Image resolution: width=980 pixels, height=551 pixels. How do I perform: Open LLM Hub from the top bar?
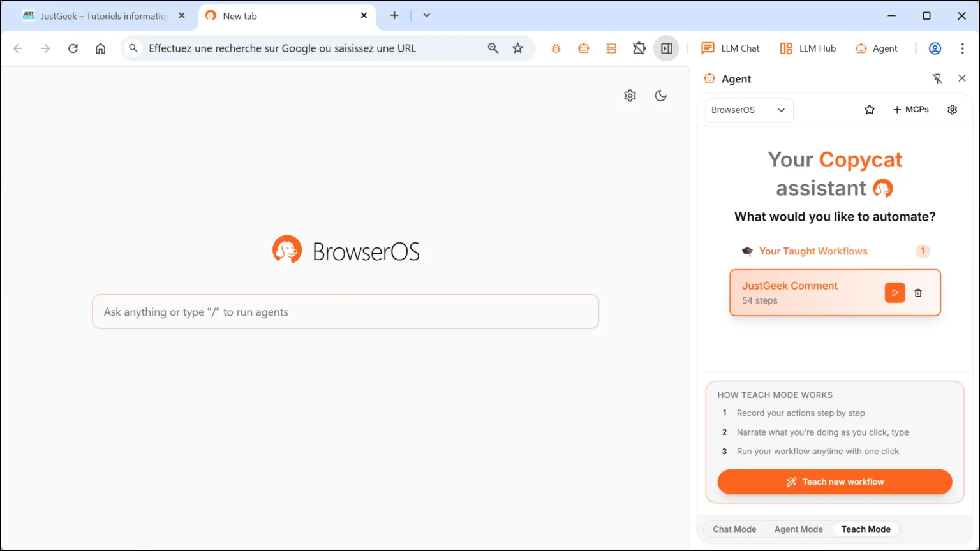tap(807, 48)
